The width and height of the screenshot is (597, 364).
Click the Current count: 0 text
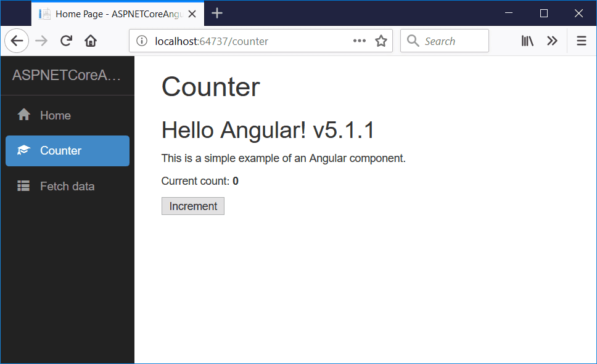(200, 181)
